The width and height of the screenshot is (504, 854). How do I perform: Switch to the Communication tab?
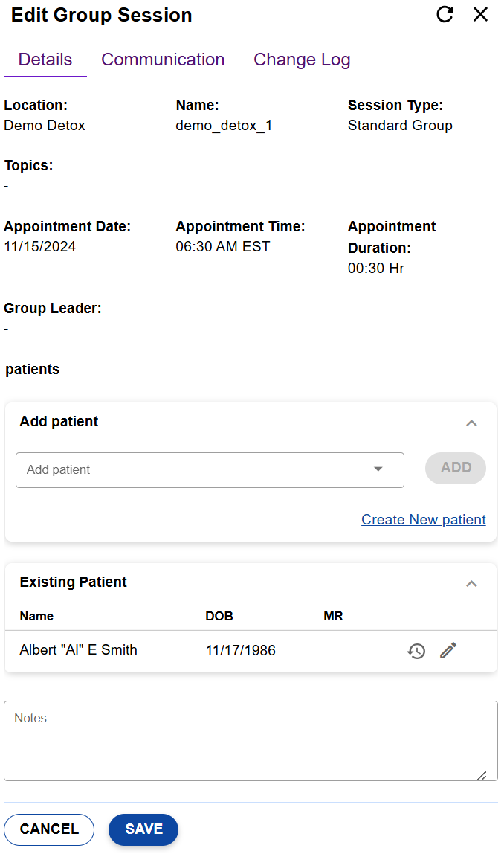click(163, 59)
